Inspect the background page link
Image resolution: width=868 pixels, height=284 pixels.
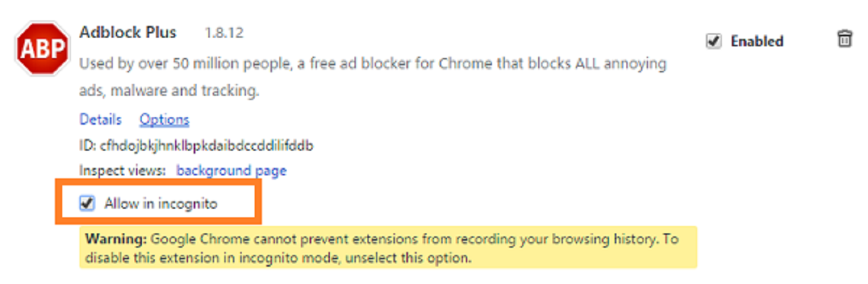pyautogui.click(x=231, y=170)
